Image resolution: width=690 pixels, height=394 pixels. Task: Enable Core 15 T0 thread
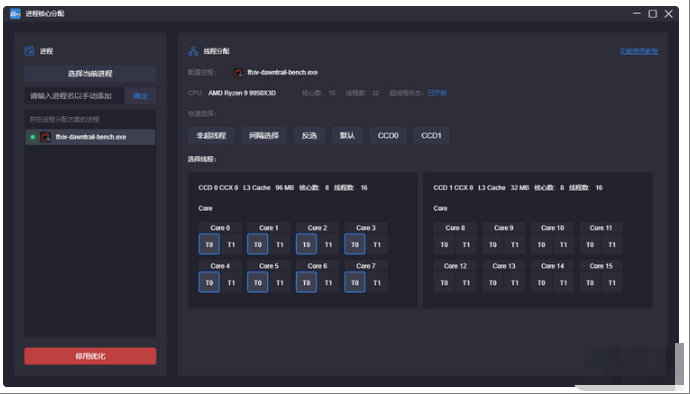pos(590,283)
